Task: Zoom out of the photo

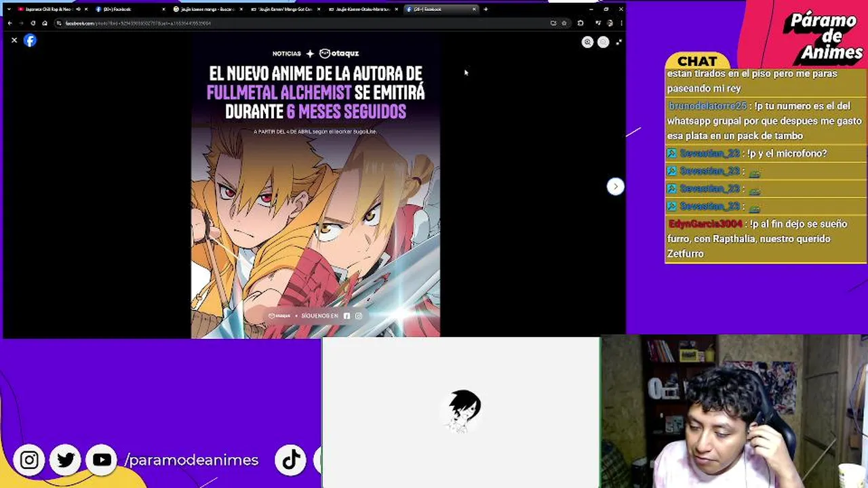Action: coord(603,42)
